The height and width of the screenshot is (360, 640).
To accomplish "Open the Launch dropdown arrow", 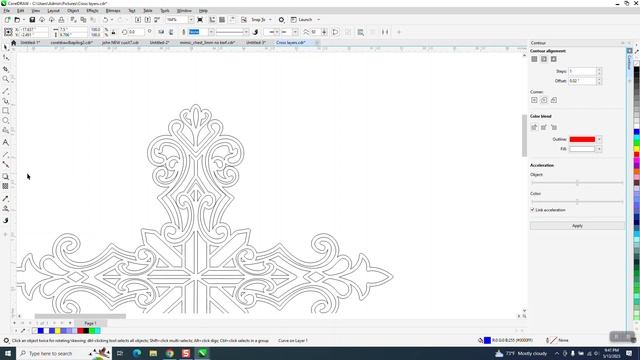I will click(319, 20).
